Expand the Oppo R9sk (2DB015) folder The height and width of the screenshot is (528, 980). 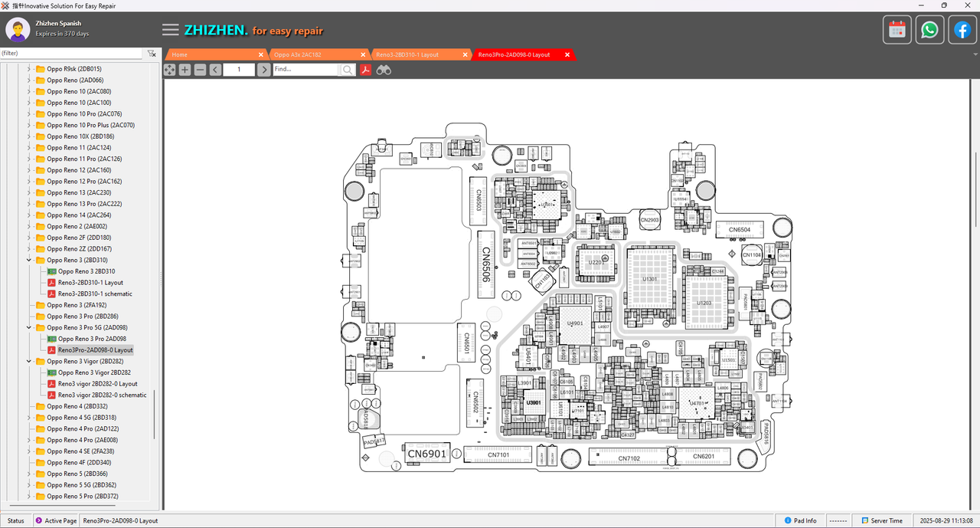(x=29, y=69)
